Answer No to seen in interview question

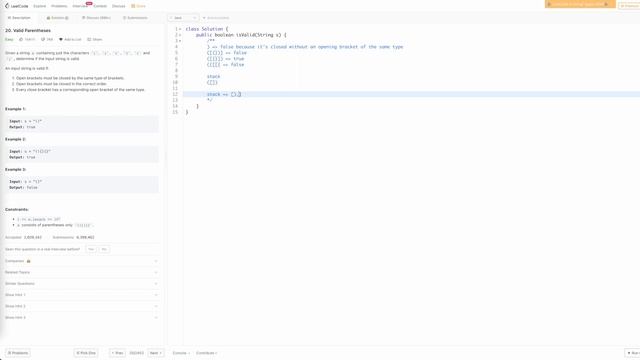click(x=104, y=249)
